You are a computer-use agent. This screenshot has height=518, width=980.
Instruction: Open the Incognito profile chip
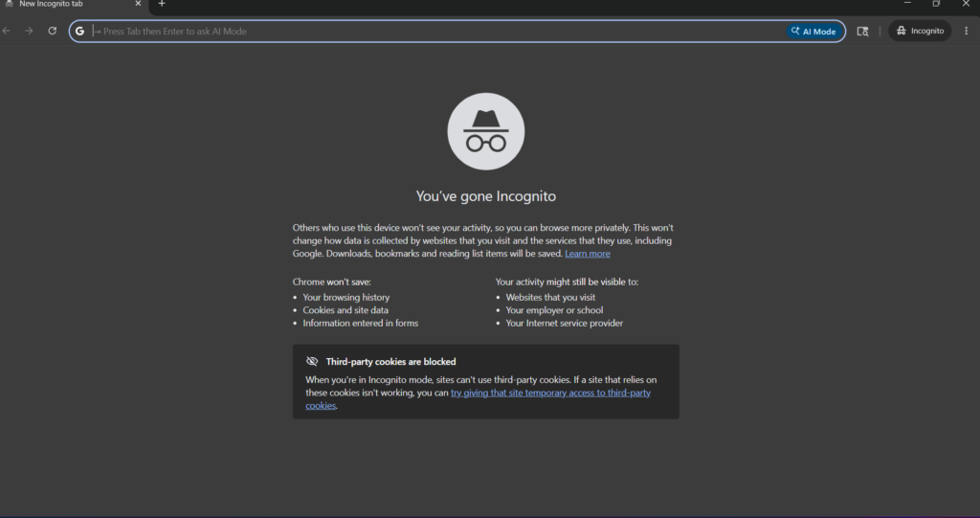pos(920,31)
